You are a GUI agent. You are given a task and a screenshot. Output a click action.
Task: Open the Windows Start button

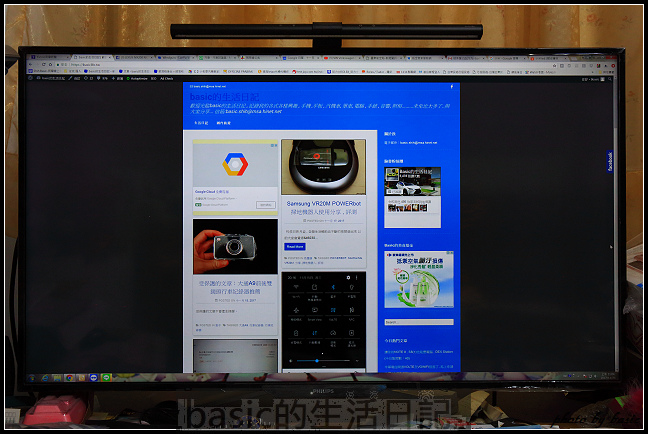point(31,378)
